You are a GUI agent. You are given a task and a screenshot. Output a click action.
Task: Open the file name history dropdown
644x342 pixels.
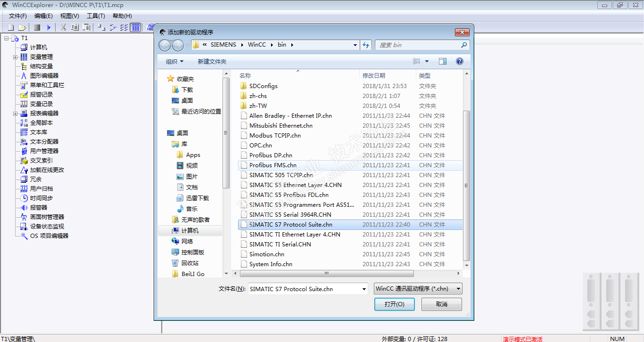click(364, 289)
